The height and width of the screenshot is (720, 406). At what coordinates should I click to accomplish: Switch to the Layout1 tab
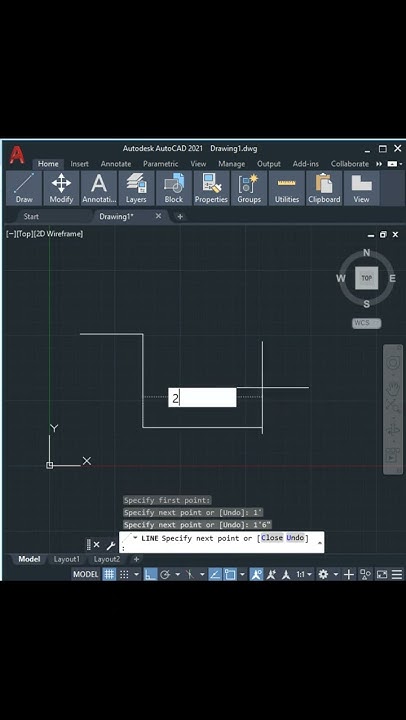[67, 559]
